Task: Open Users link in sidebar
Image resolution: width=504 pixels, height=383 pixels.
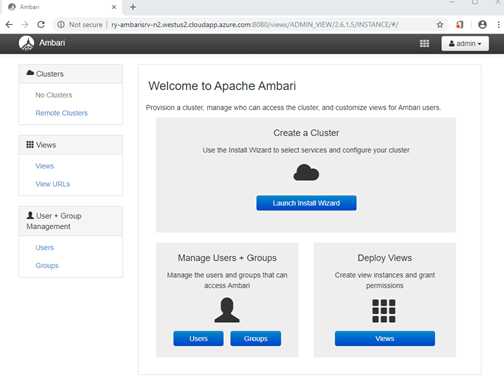Action: click(x=45, y=248)
